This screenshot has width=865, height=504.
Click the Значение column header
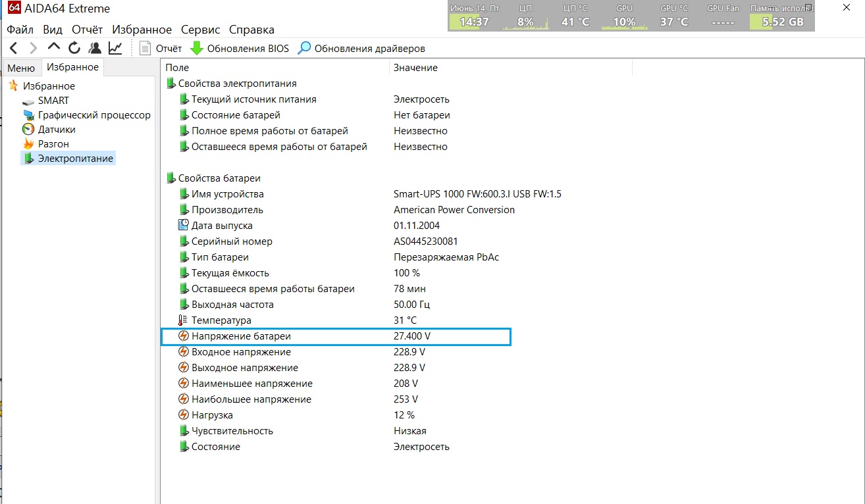(510, 68)
